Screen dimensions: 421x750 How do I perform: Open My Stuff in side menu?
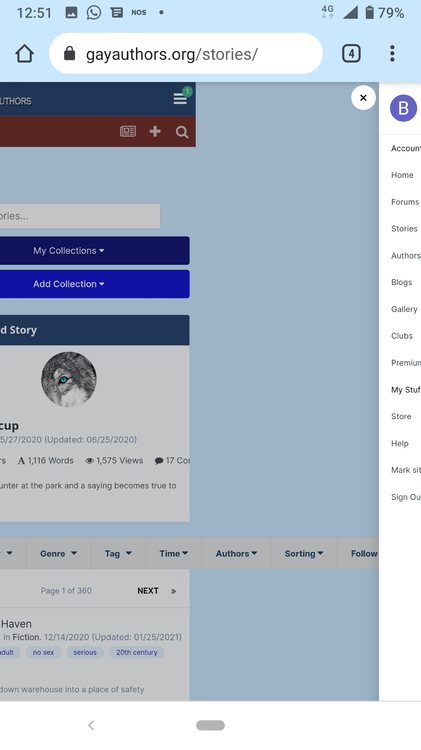click(x=406, y=390)
